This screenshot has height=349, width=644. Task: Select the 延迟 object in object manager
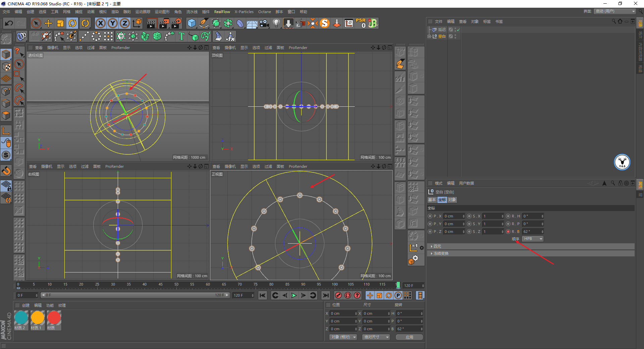tap(442, 30)
